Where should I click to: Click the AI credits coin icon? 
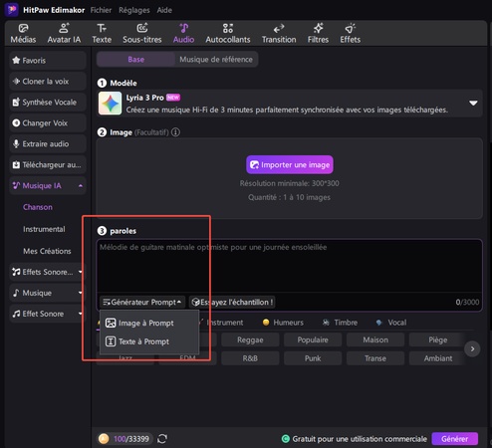point(104,439)
